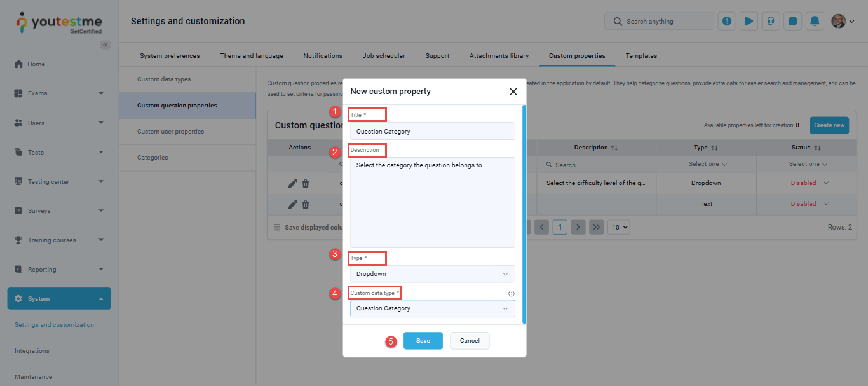This screenshot has height=386, width=868.
Task: Open the chat messages icon
Action: pos(792,21)
